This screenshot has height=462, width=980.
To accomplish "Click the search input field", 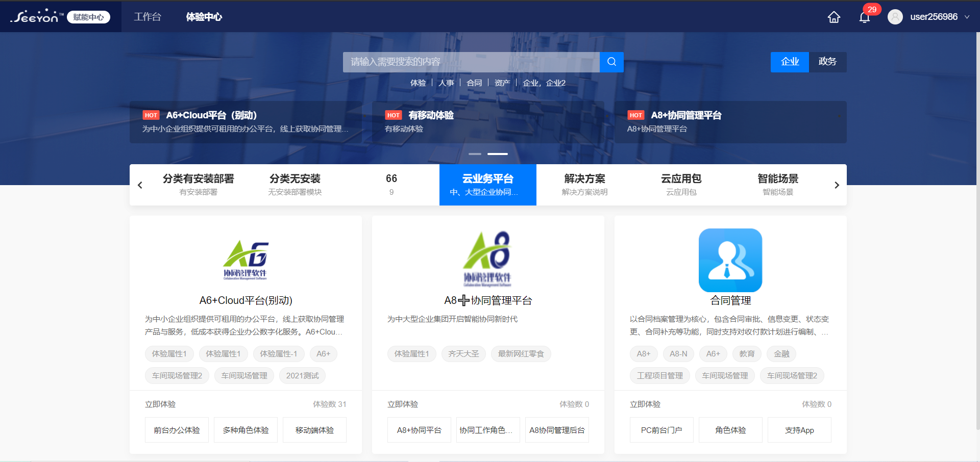I will tap(471, 62).
